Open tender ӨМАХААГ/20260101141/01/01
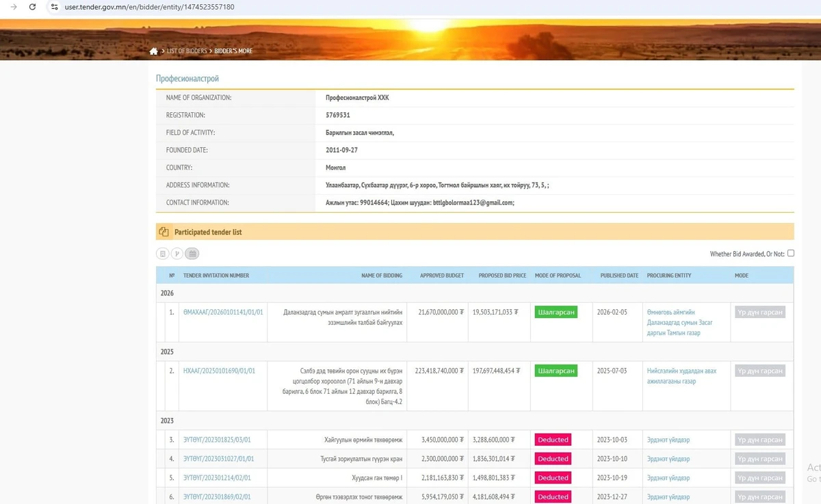 coord(223,312)
